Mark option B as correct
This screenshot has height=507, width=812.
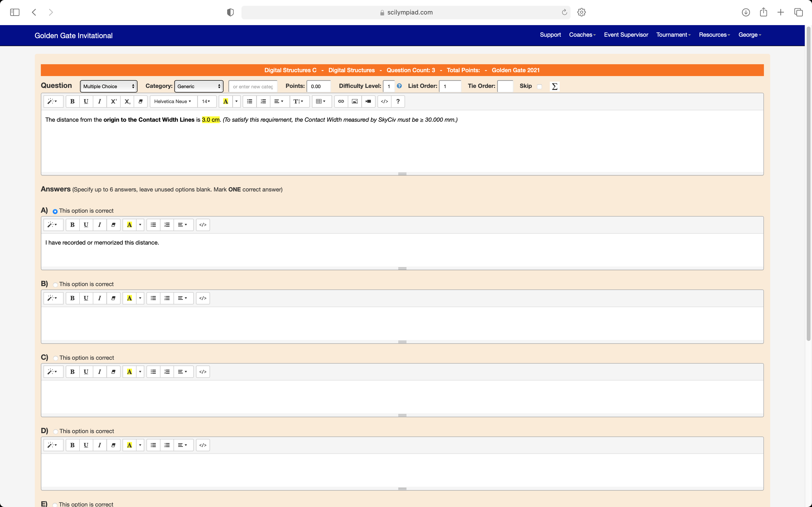click(55, 285)
